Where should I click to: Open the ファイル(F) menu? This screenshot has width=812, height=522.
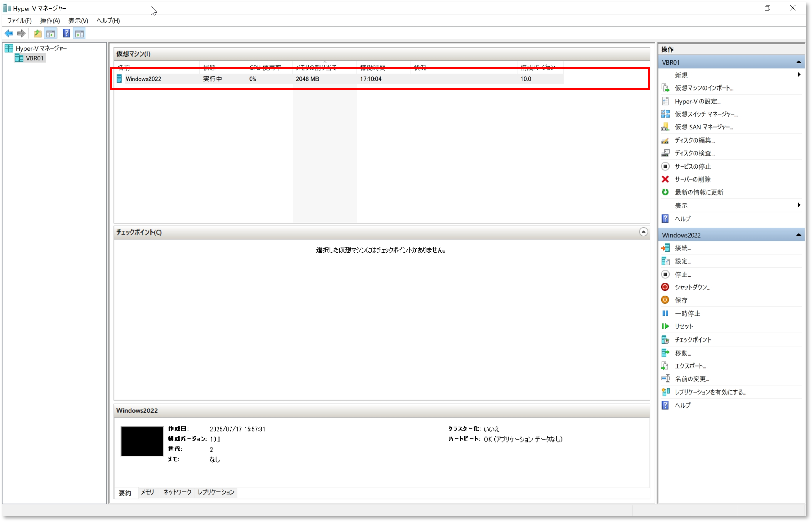click(19, 21)
